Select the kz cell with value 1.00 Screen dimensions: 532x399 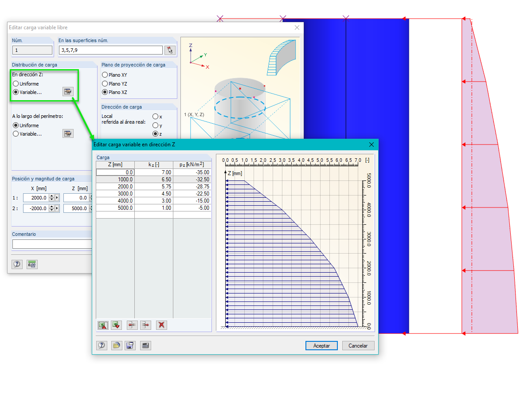pyautogui.click(x=154, y=208)
